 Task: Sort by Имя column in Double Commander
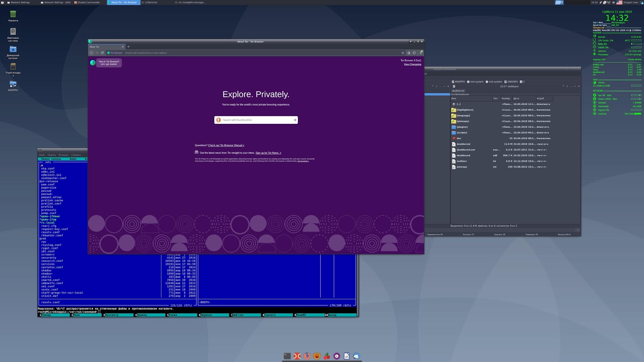[471, 99]
